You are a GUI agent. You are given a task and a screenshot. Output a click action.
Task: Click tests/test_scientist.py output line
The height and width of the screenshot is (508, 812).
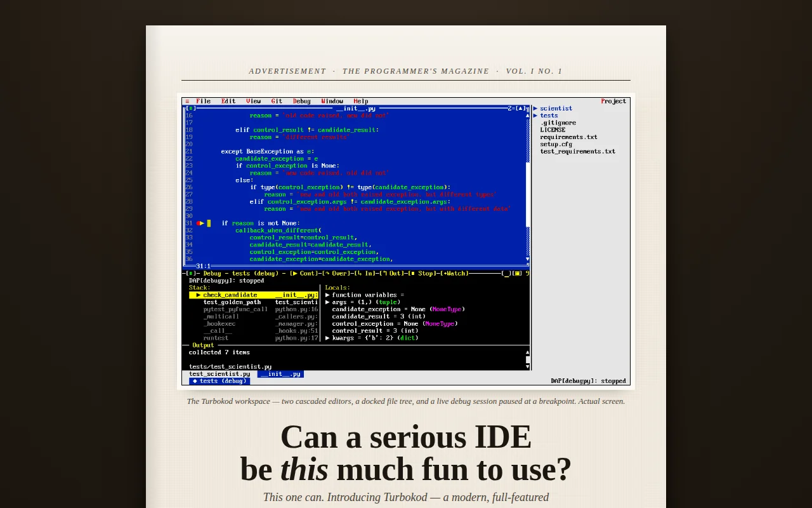tap(230, 366)
